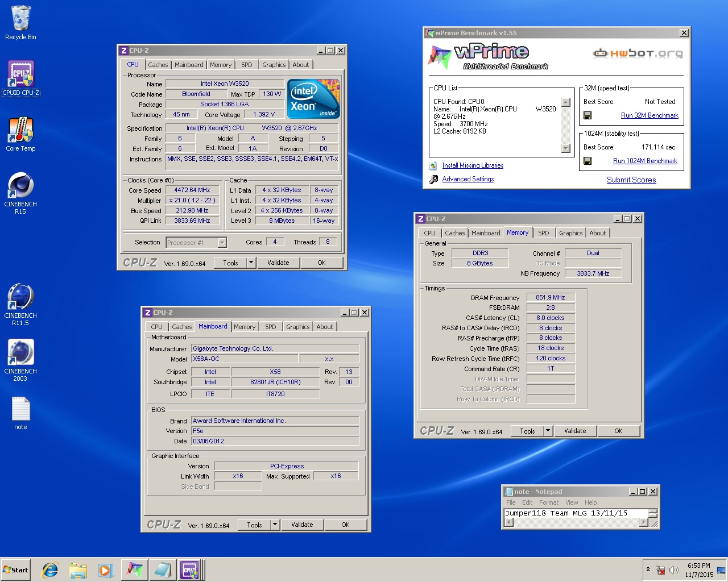The height and width of the screenshot is (582, 728).
Task: Open Tools dropdown arrow in CPU-Z Memory window
Action: (548, 431)
